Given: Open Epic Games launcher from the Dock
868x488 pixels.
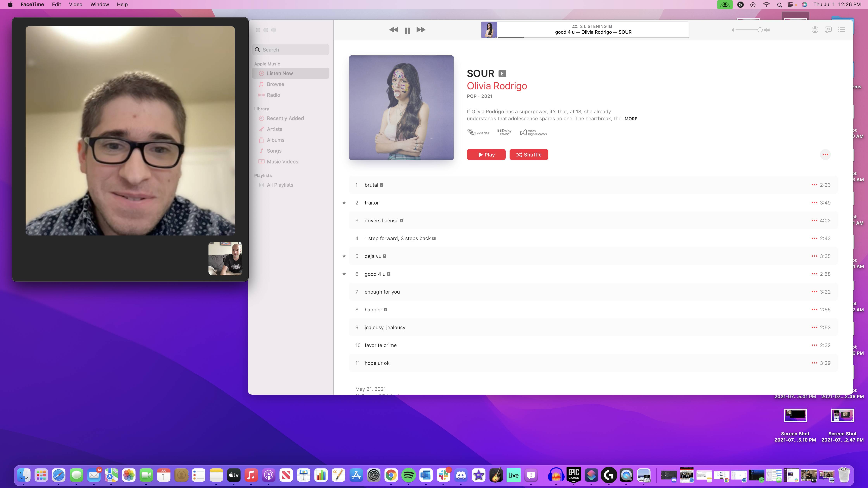Looking at the screenshot, I should (573, 475).
